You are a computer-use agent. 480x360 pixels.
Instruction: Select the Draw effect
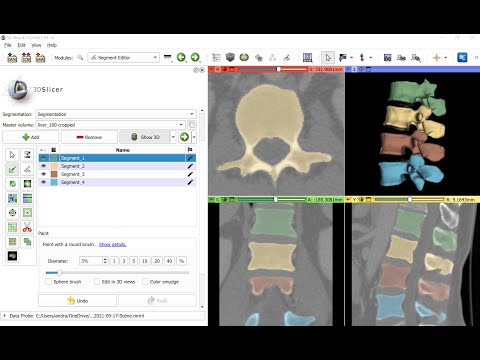[27, 169]
